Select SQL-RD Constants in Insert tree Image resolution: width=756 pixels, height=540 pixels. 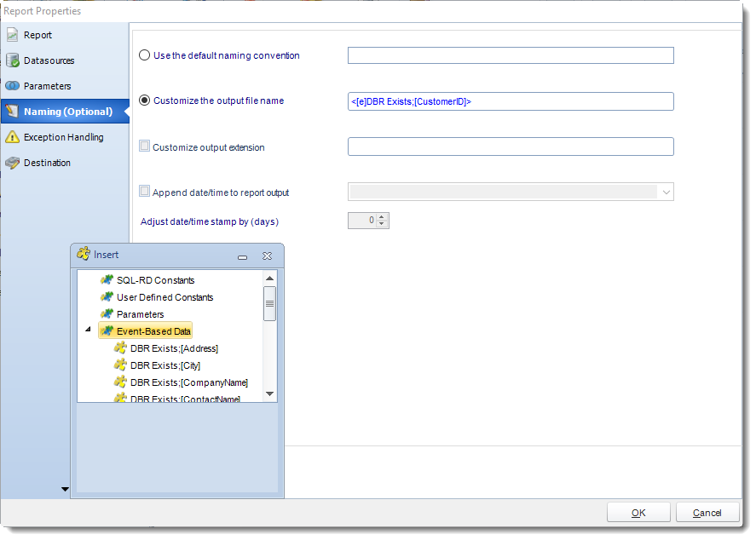pos(155,280)
